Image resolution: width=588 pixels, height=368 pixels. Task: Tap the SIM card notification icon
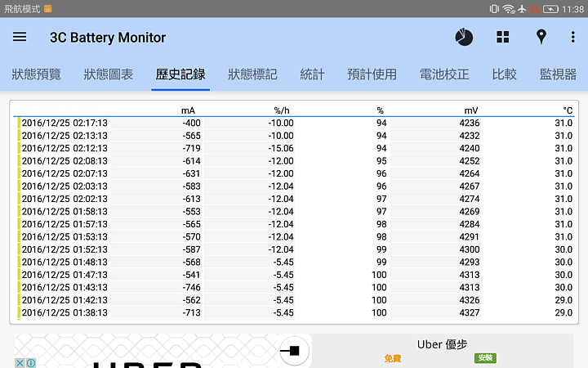[47, 9]
